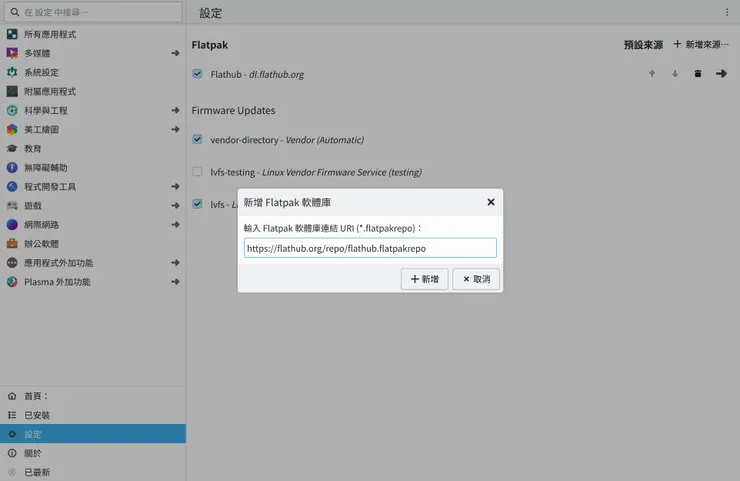
Task: Click the 關於 info icon
Action: coord(12,453)
